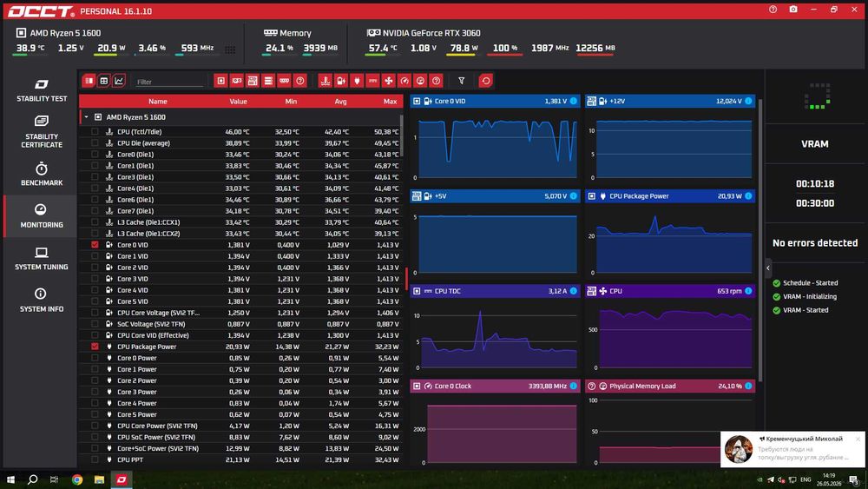Uncheck the Core 0 VID sensor checkbox

coord(95,245)
